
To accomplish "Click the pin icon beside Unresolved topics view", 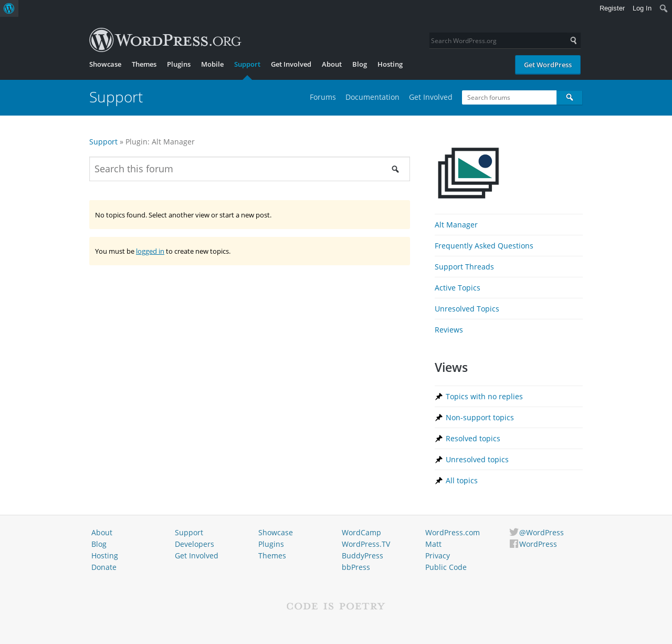I will pos(439,460).
